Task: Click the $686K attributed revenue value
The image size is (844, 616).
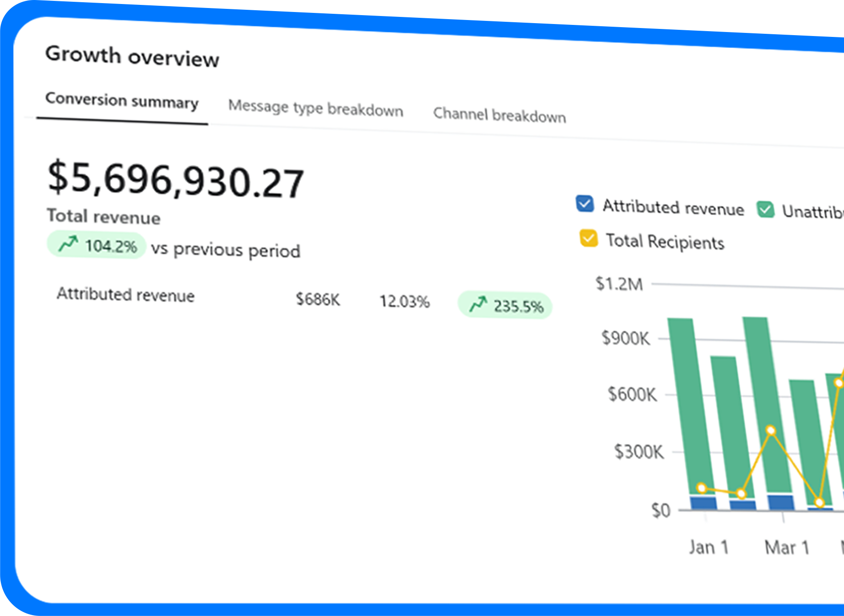Action: pos(318,299)
